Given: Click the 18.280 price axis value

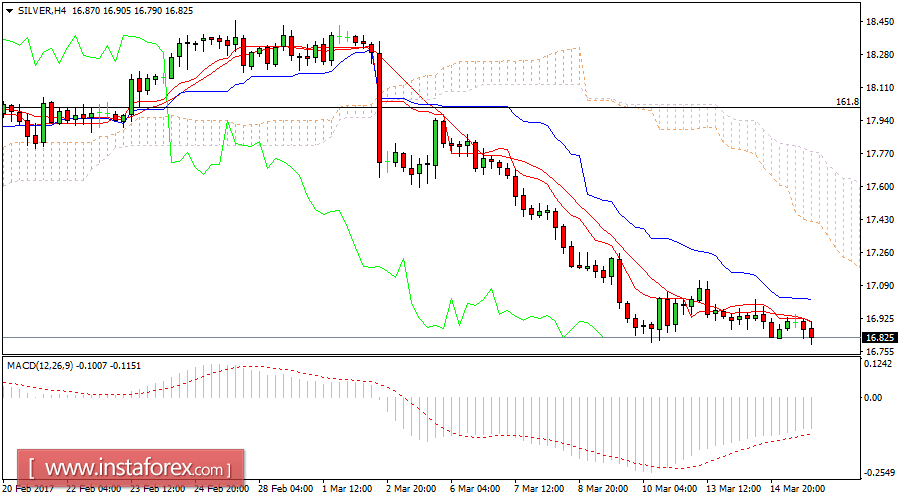Looking at the screenshot, I should tap(879, 55).
